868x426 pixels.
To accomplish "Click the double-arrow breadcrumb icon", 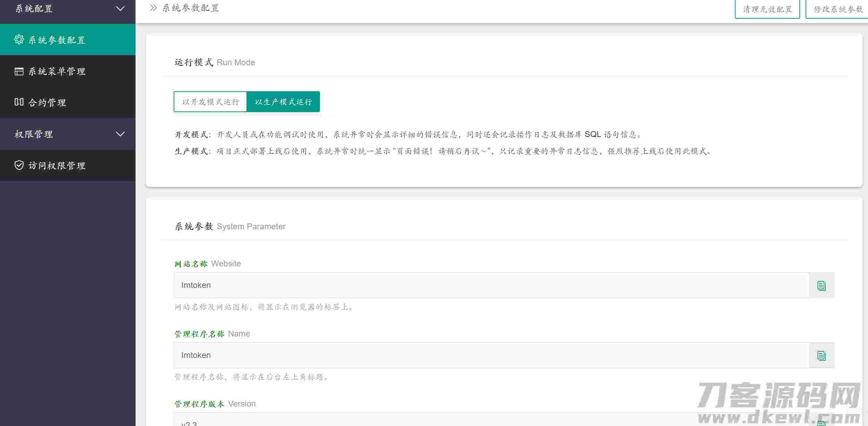I will [153, 8].
